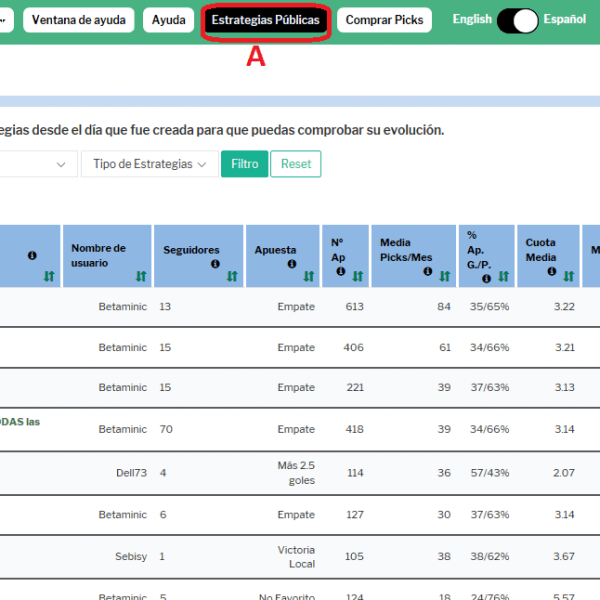
Task: Sort the leftmost column using arrows icon
Action: pos(49,276)
